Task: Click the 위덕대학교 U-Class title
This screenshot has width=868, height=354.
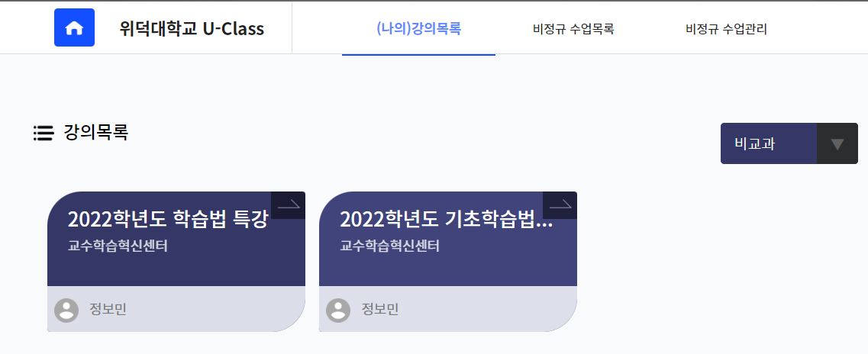Action: pyautogui.click(x=192, y=29)
